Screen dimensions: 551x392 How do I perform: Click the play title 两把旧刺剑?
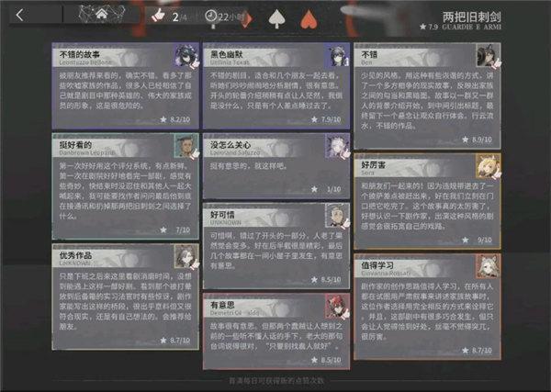[471, 17]
